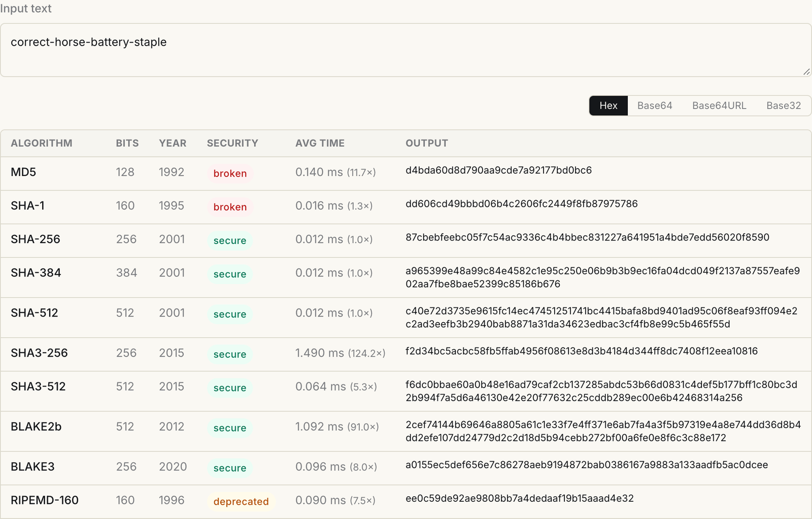This screenshot has width=812, height=519.
Task: Click the 2020 year for BLAKE3
Action: (x=173, y=466)
